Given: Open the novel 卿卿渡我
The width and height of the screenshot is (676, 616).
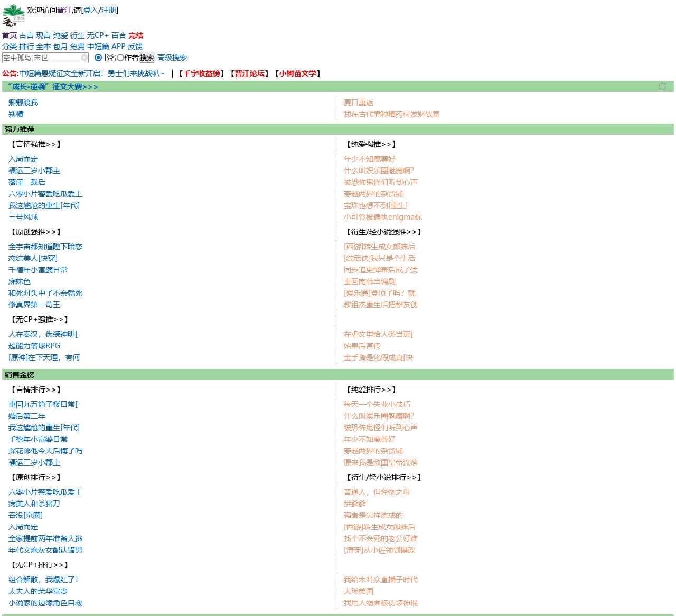Looking at the screenshot, I should click(23, 102).
